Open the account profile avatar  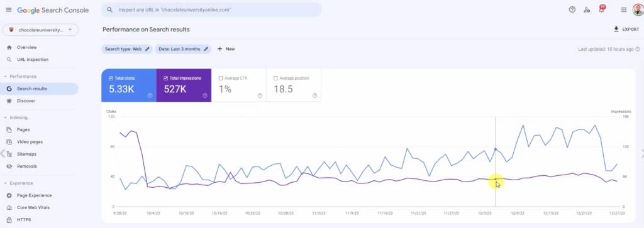tap(638, 10)
